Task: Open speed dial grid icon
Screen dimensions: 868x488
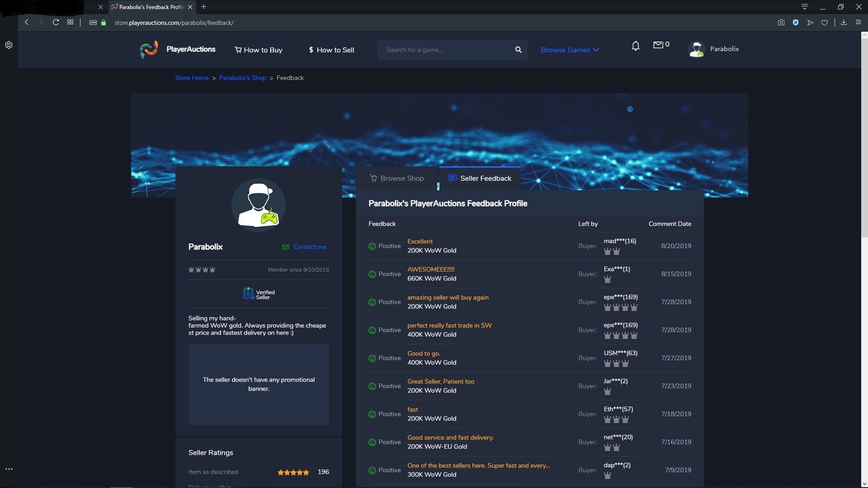Action: pyautogui.click(x=70, y=22)
